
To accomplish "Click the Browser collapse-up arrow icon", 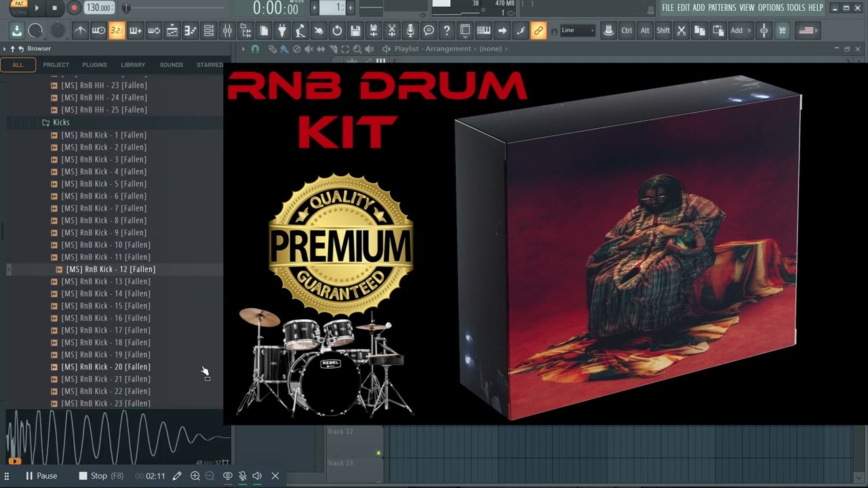I will pyautogui.click(x=12, y=49).
